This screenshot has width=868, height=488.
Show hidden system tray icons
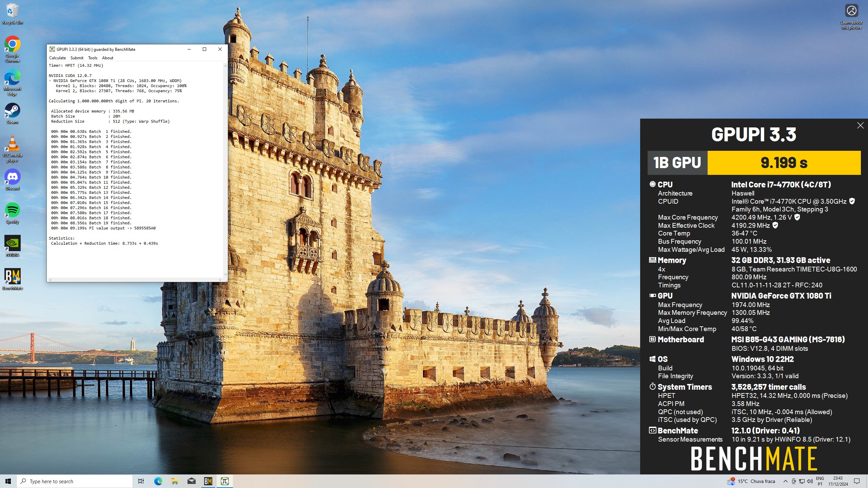tap(785, 481)
